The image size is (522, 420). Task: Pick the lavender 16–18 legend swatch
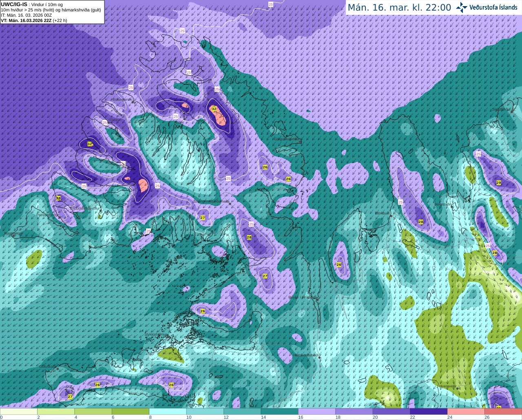click(317, 411)
